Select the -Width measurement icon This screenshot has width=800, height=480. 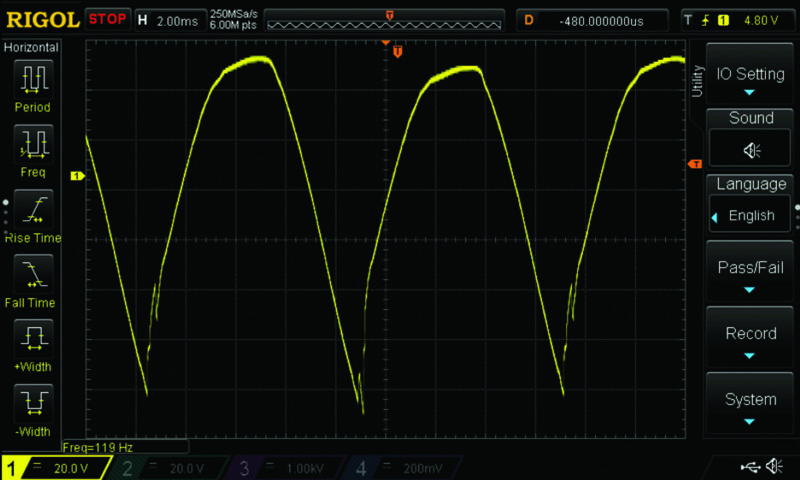(x=32, y=403)
